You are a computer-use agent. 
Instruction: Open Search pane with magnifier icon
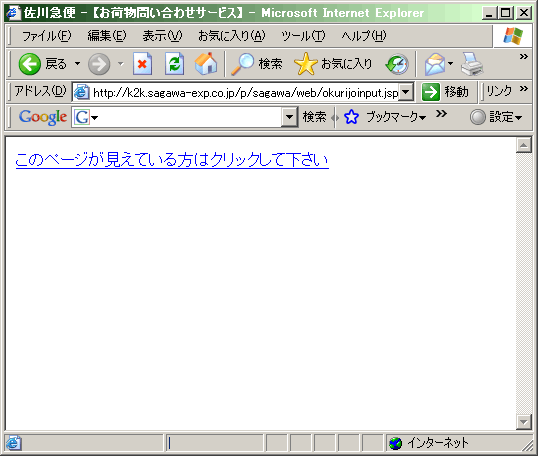click(x=242, y=64)
